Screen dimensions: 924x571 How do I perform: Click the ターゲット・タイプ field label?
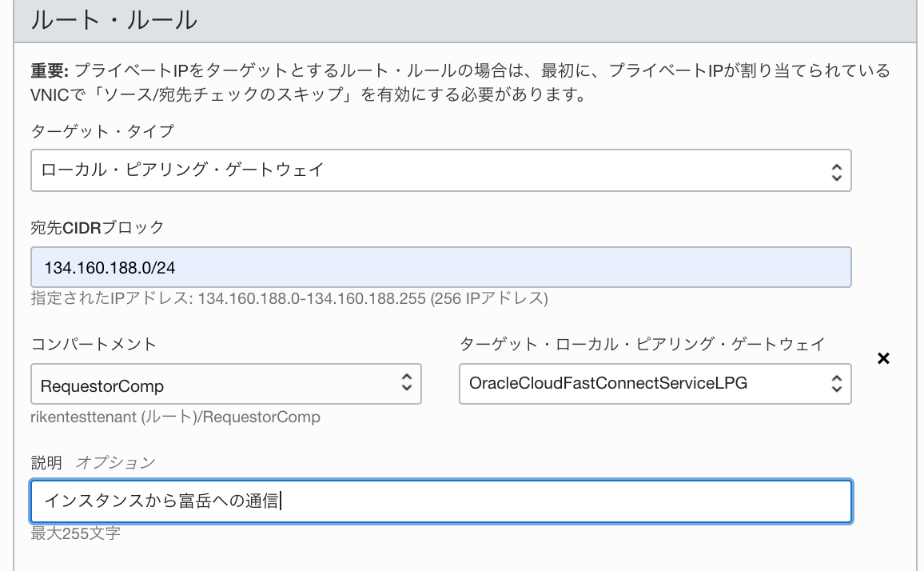(102, 131)
